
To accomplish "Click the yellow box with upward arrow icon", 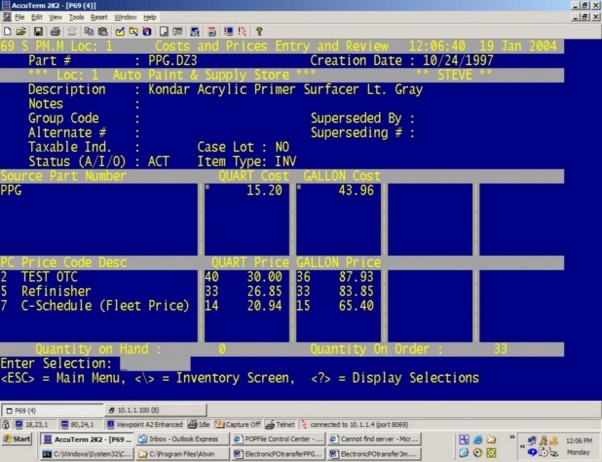I will [x=120, y=31].
